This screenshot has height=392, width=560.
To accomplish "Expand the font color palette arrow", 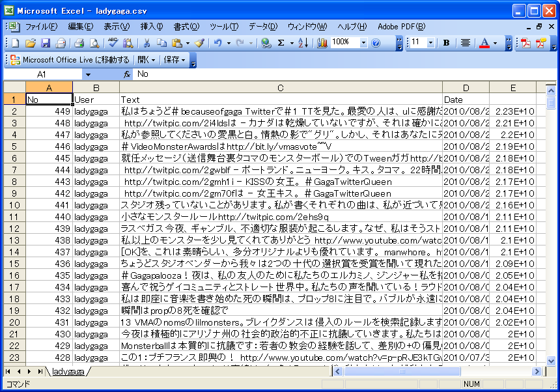I will point(495,44).
